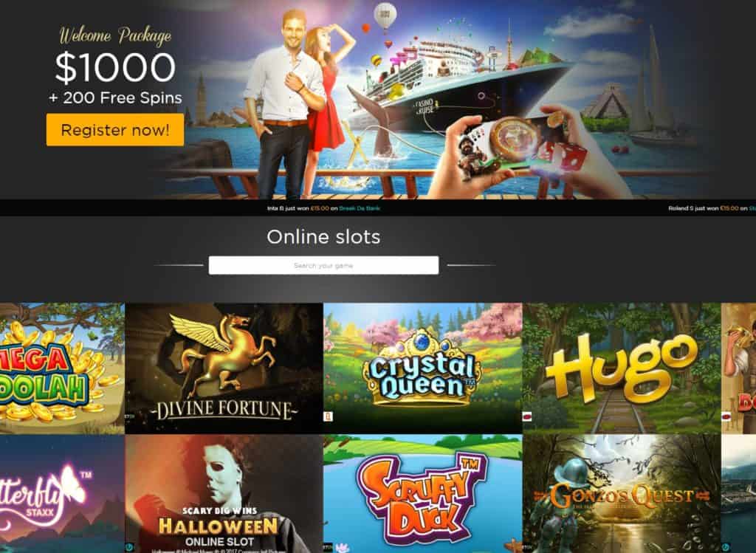
Task: Open the Mega Moolah slot thumbnail
Action: click(x=62, y=368)
